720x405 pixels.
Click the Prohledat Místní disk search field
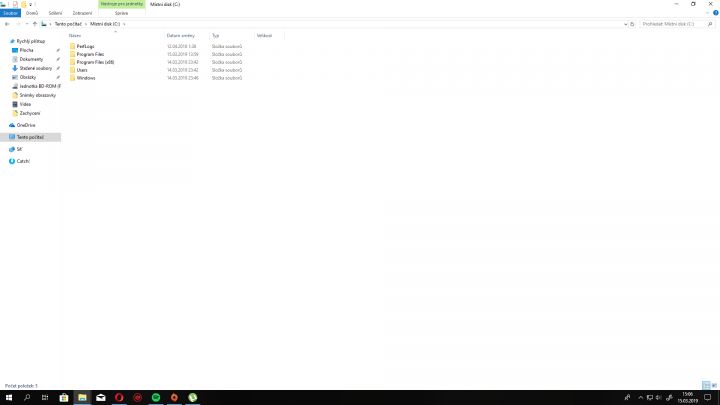[673, 24]
